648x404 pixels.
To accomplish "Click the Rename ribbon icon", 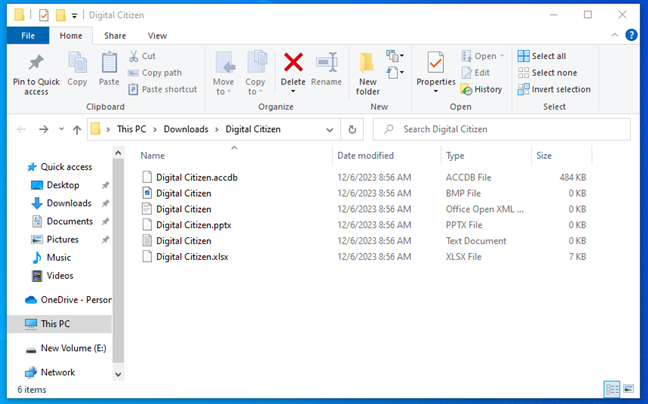I will [326, 63].
